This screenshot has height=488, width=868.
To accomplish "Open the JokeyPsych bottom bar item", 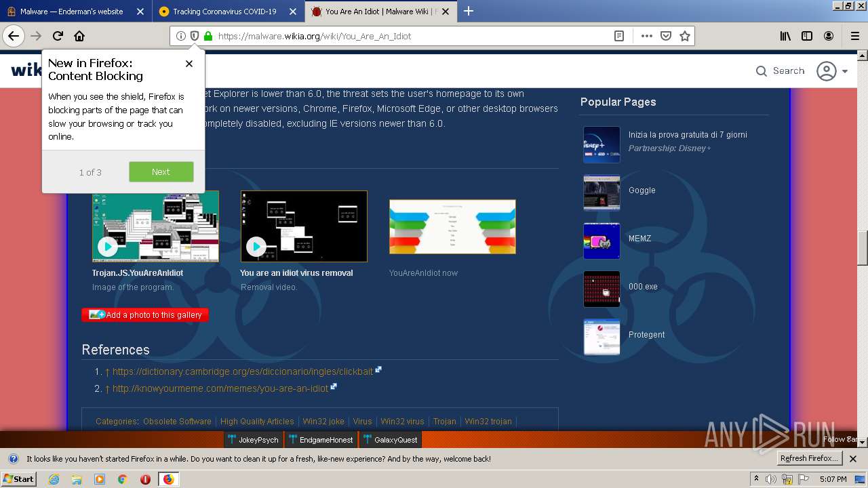I will coord(253,440).
